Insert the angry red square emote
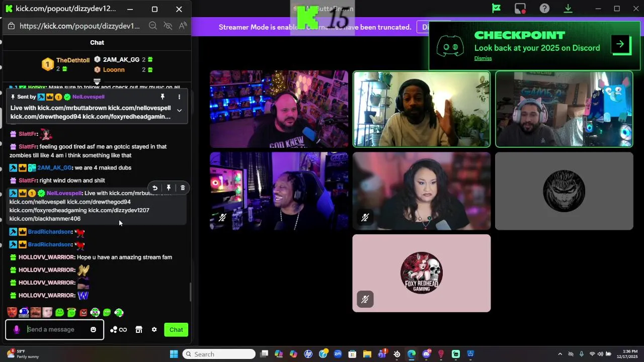644x362 pixels. pyautogui.click(x=83, y=313)
